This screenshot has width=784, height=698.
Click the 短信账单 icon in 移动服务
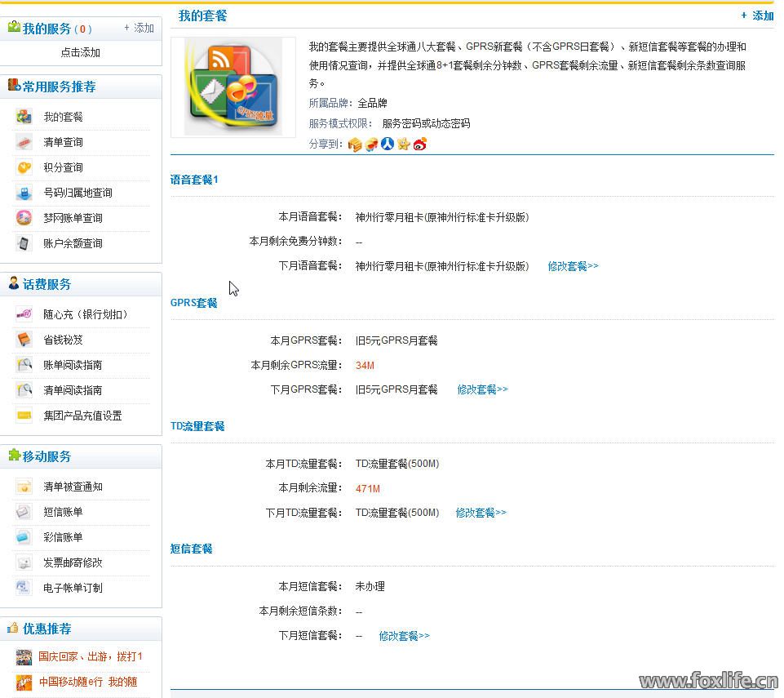(x=24, y=512)
